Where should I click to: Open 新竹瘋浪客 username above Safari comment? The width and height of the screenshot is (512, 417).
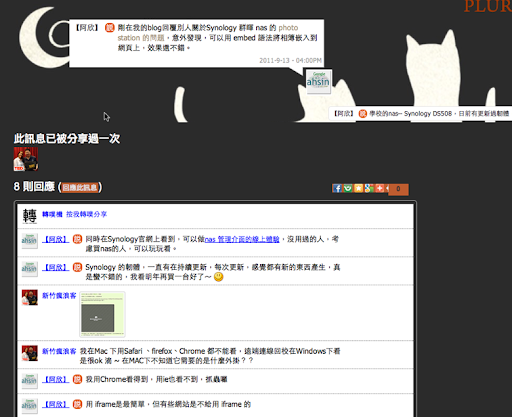click(59, 351)
